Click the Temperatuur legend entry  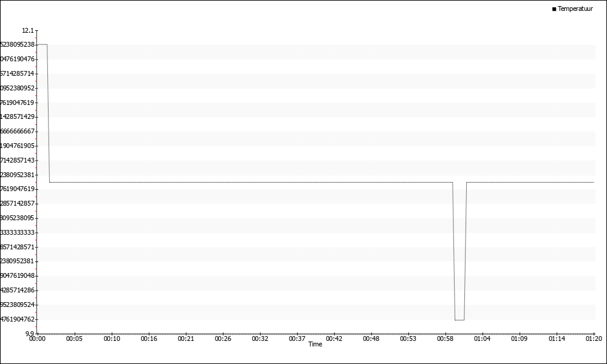(x=572, y=9)
